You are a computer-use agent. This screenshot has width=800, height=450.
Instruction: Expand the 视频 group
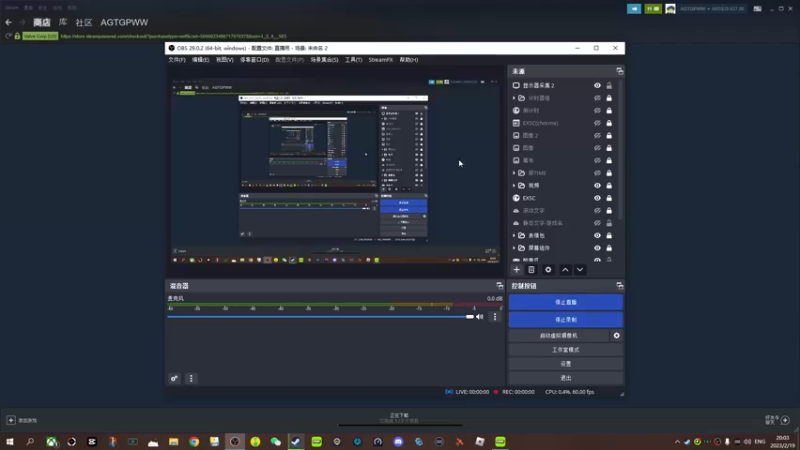click(x=514, y=186)
